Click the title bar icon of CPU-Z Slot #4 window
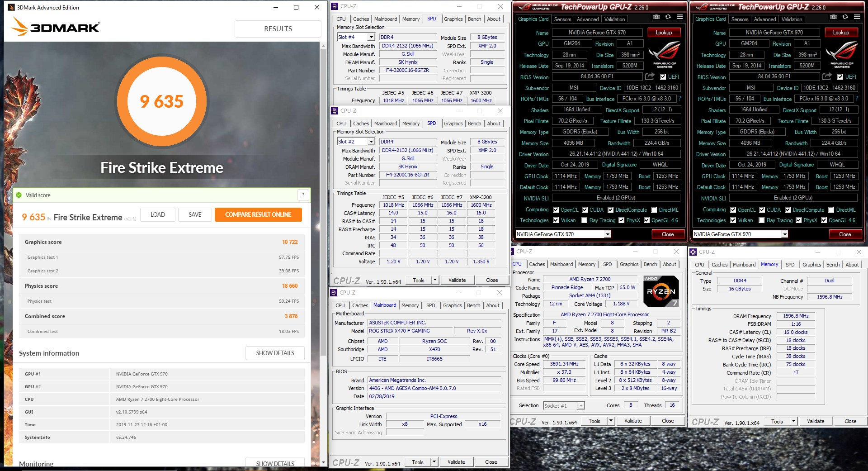Viewport: 868px width, 471px height. coord(335,6)
